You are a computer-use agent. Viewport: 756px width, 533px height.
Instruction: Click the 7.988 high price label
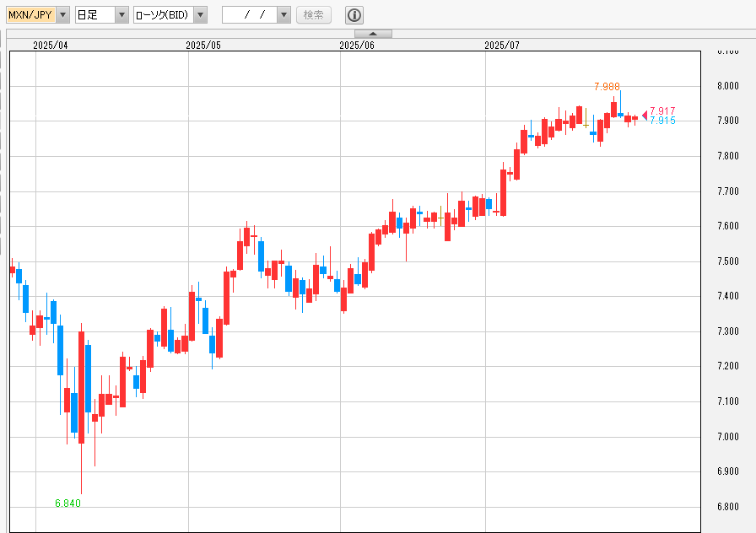607,87
